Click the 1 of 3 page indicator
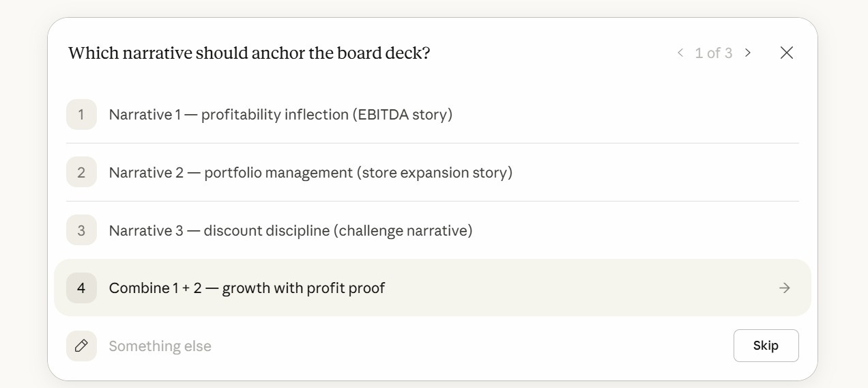Viewport: 868px width, 388px height. [x=714, y=53]
